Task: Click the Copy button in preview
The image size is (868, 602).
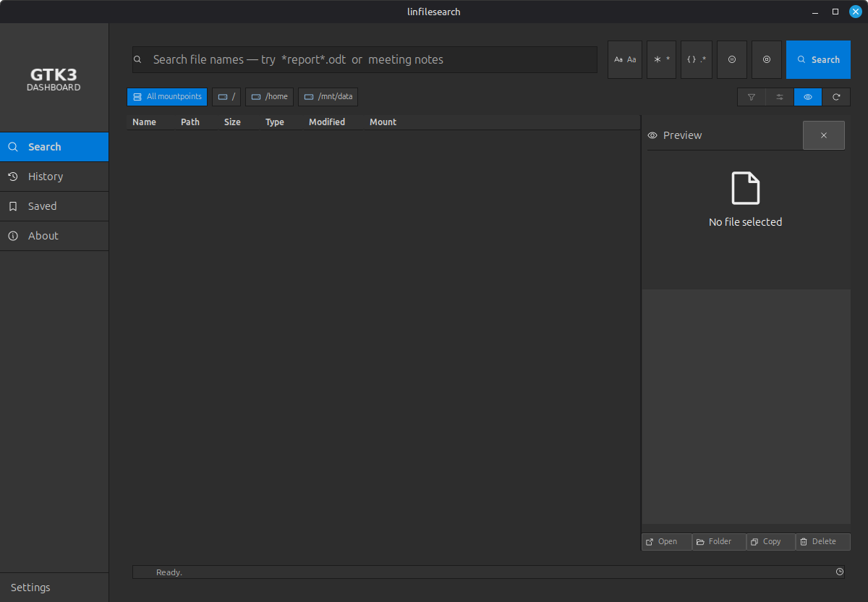Action: (x=771, y=542)
